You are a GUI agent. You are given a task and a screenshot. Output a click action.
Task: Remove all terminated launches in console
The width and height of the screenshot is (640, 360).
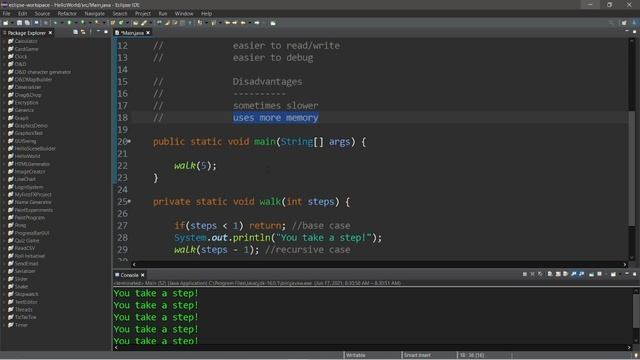(x=540, y=274)
